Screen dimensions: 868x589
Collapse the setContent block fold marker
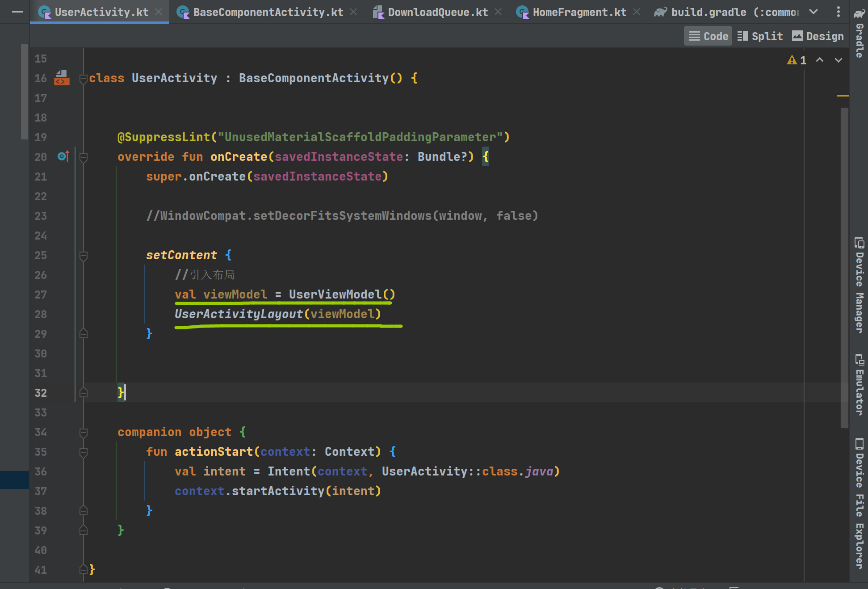(x=83, y=256)
